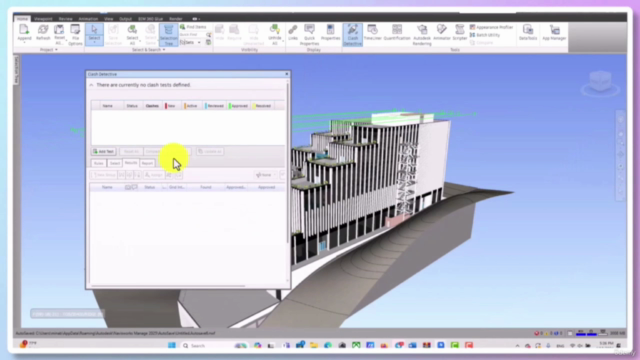The image size is (640, 360).
Task: Open the TimeLiner tool
Action: tap(372, 32)
